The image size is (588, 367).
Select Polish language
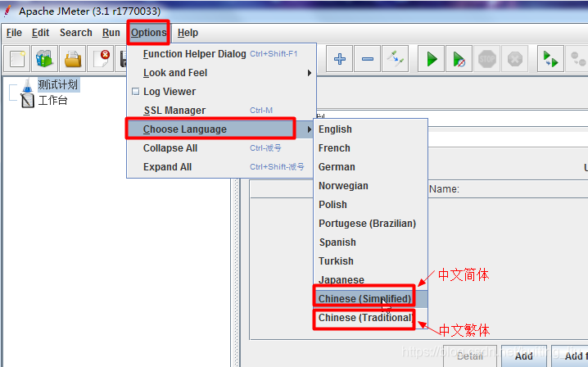click(x=370, y=205)
